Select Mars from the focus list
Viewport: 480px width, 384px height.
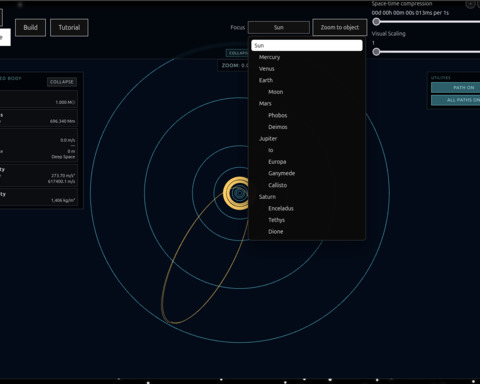(265, 104)
